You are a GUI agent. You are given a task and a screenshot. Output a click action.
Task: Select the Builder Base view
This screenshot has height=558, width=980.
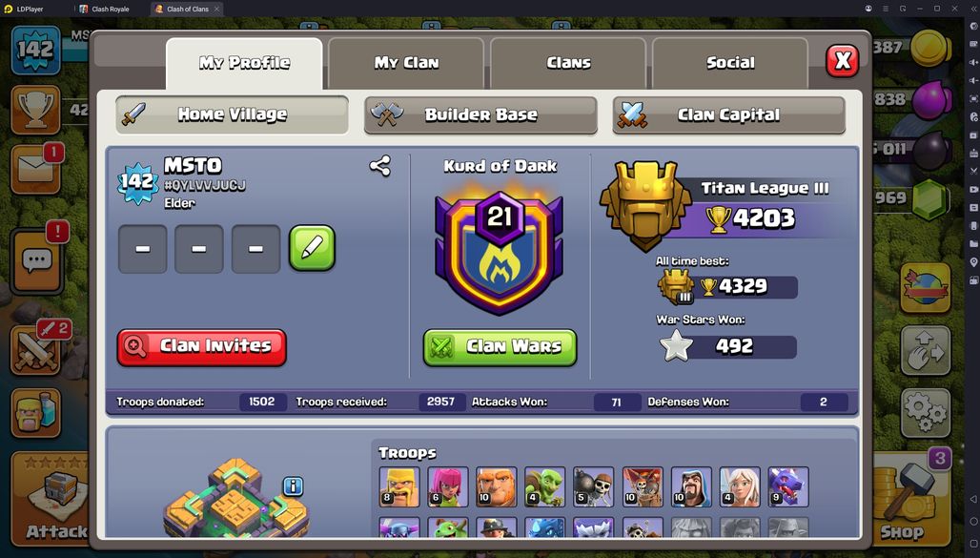(480, 115)
